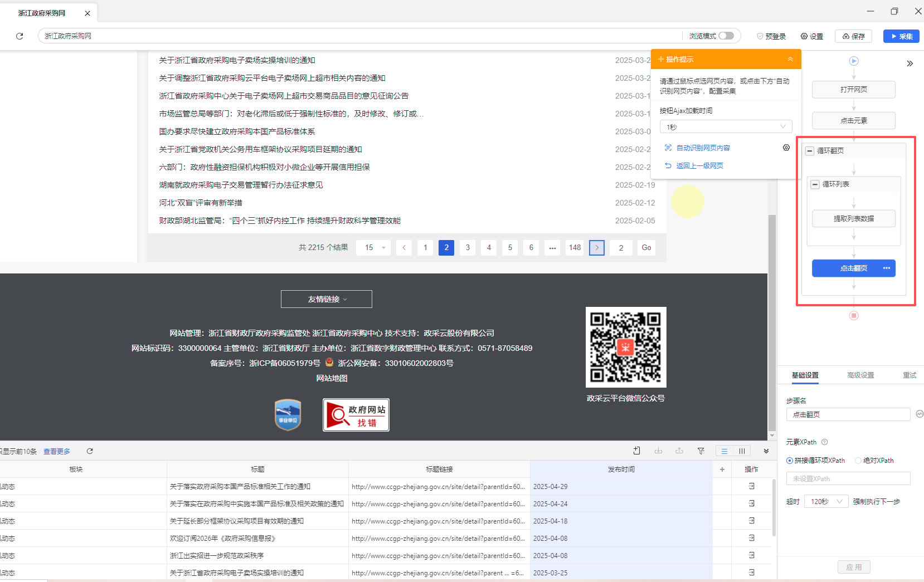Open the 按钮Ajax加载时间 dropdown showing 1秒
The height and width of the screenshot is (582, 924).
click(x=726, y=127)
